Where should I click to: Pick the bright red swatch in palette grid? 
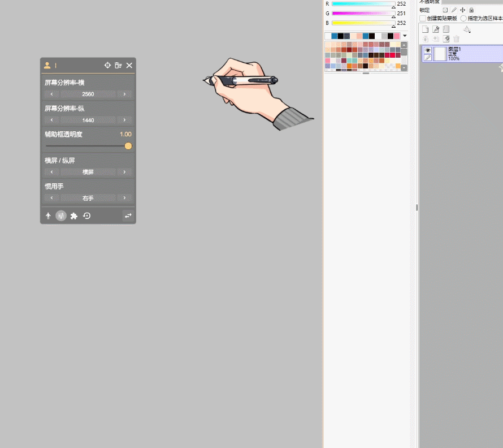point(392,55)
